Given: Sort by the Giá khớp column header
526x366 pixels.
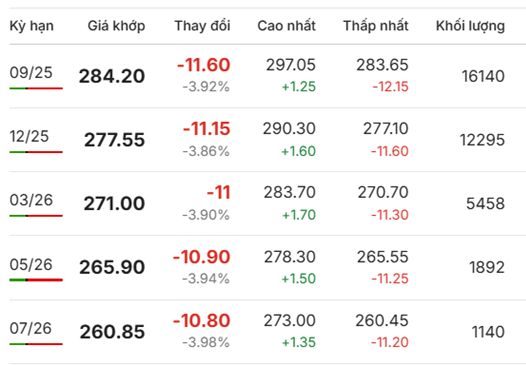Looking at the screenshot, I should pos(116,26).
